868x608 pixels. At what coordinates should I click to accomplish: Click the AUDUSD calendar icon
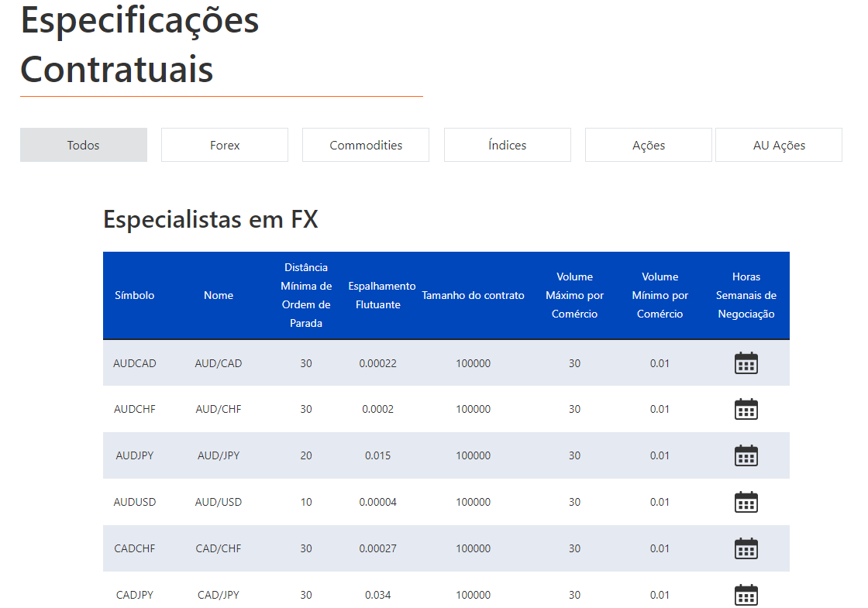[746, 502]
